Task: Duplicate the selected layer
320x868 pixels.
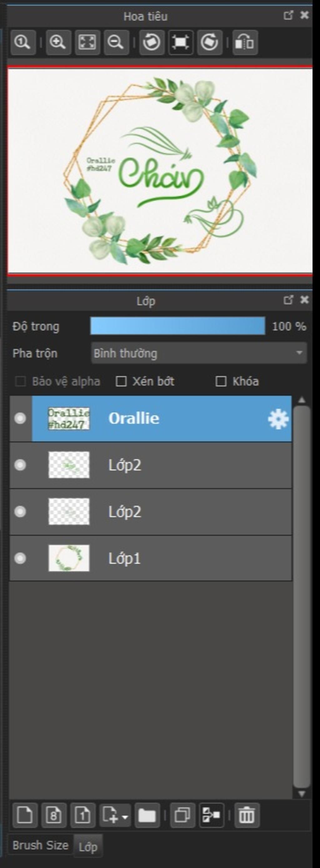Action: tap(182, 815)
